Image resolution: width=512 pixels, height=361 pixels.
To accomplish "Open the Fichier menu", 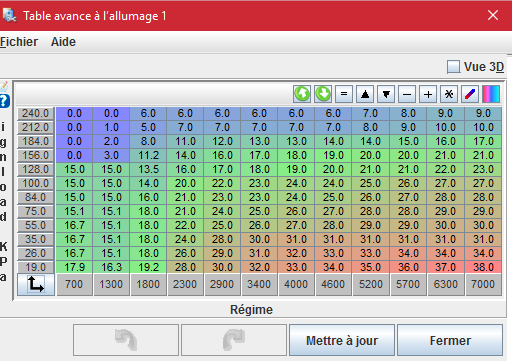I will pyautogui.click(x=19, y=42).
